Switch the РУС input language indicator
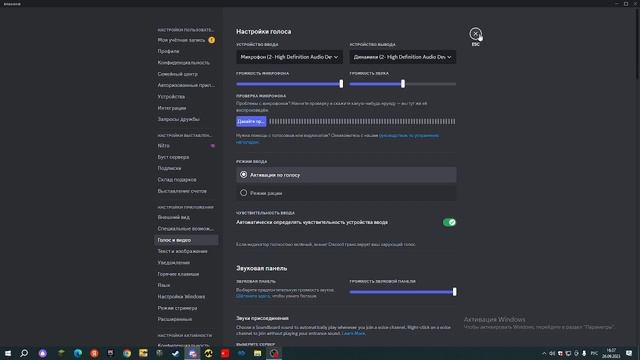Image resolution: width=640 pixels, height=360 pixels. coord(594,353)
